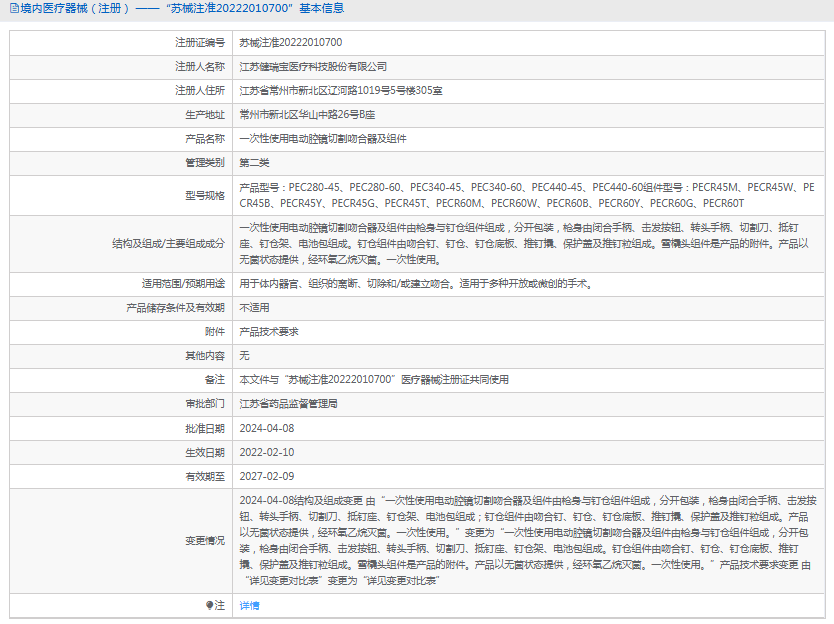Select the 备注 label
The height and width of the screenshot is (624, 834).
pos(215,380)
